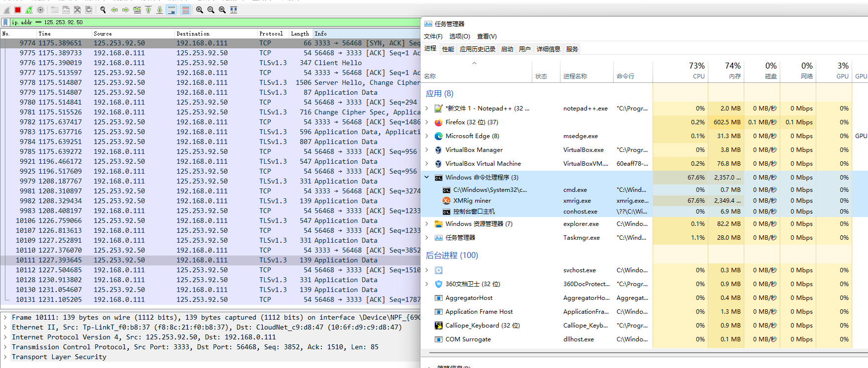
Task: Expand the VirtualBox Manager process group
Action: (x=427, y=150)
